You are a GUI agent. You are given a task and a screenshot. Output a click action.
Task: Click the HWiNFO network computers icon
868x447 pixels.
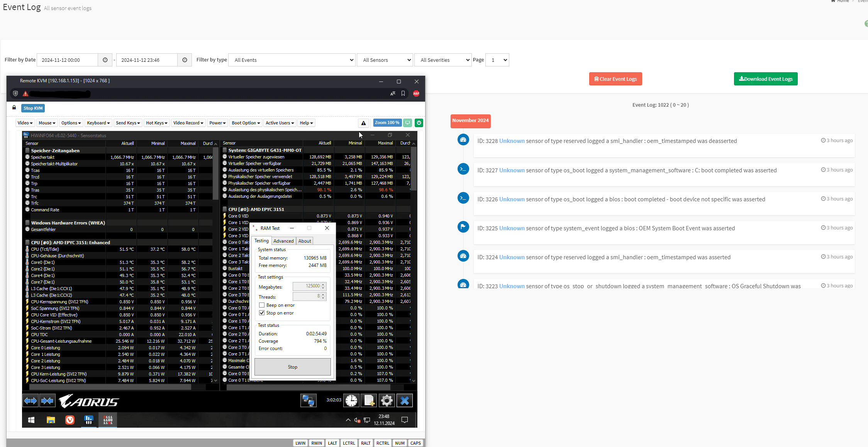(308, 401)
